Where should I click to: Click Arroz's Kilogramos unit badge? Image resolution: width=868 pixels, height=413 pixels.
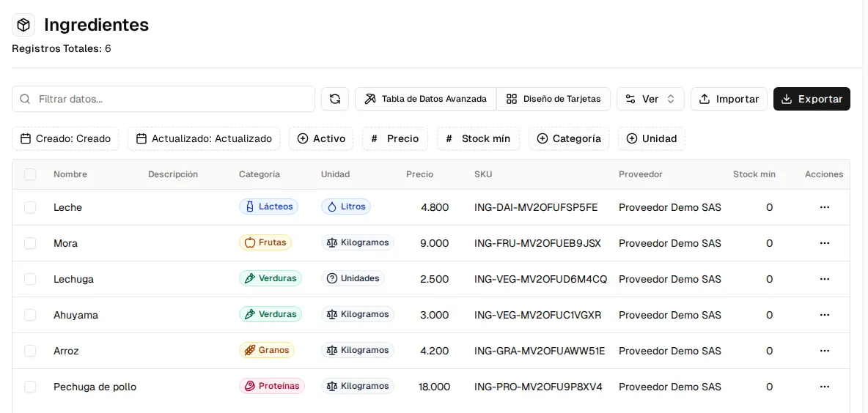click(358, 351)
